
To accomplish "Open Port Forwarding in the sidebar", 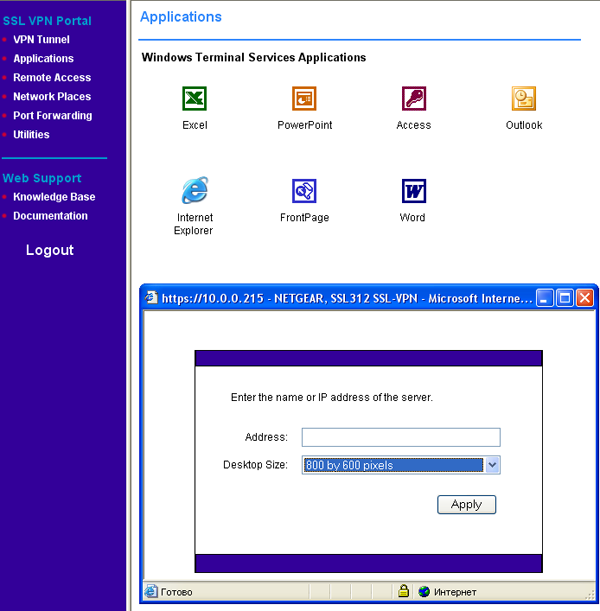I will pos(53,115).
